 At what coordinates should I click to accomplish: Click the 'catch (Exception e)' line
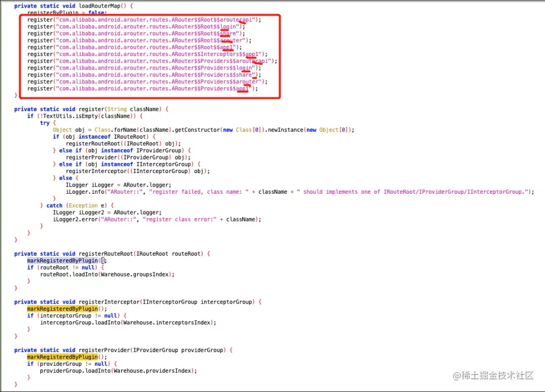point(77,206)
